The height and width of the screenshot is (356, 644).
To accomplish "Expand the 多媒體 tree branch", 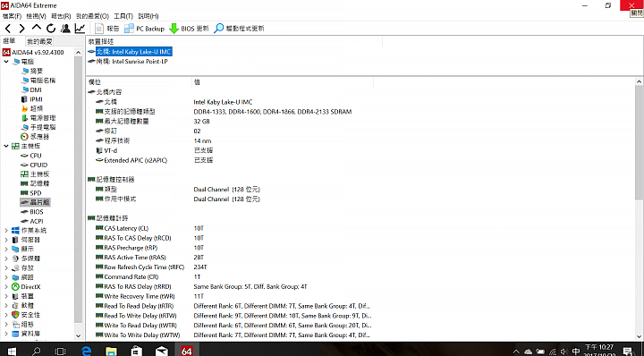I will (6, 259).
